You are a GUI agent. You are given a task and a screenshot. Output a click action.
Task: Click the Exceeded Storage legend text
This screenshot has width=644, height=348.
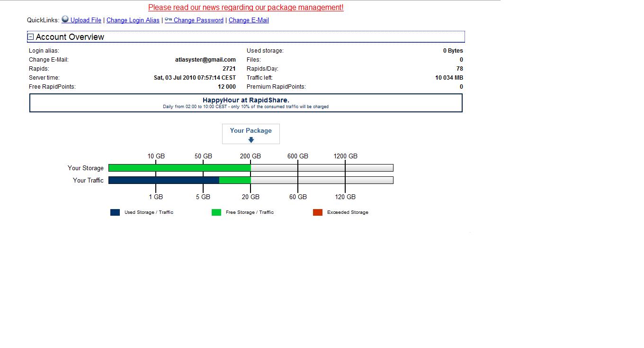click(348, 212)
